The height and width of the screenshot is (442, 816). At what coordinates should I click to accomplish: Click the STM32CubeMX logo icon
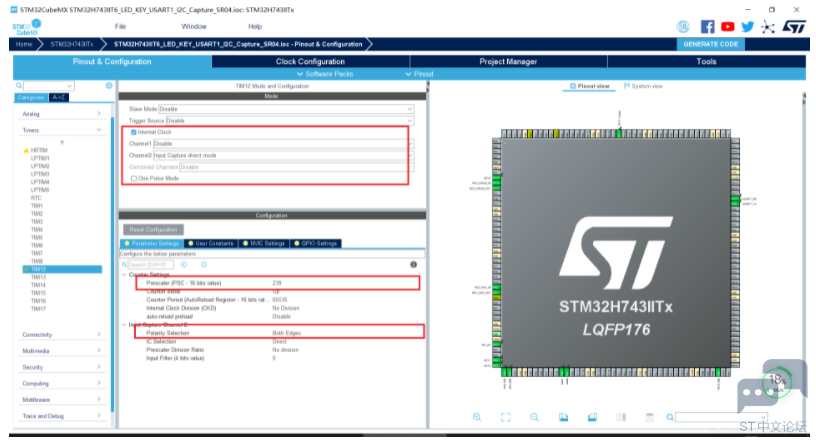(27, 27)
